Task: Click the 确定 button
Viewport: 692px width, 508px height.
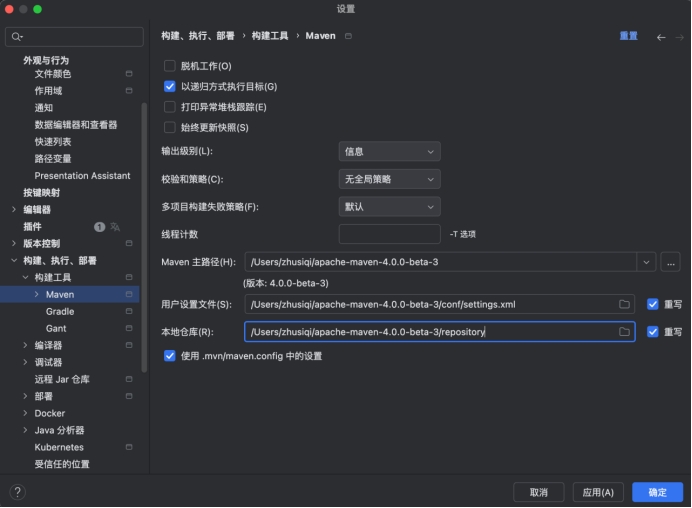Action: [x=657, y=492]
